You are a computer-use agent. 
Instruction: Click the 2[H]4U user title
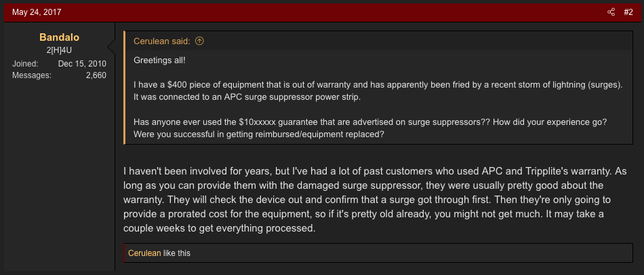point(60,52)
